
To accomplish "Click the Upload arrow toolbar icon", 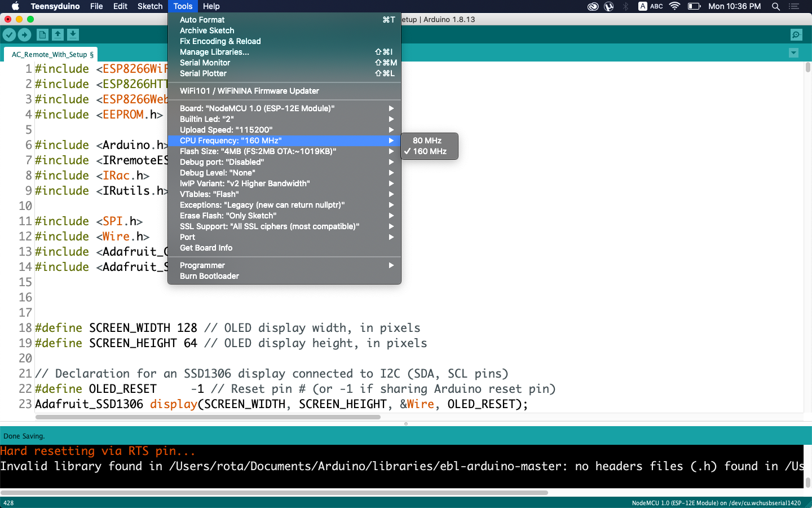I will 24,35.
